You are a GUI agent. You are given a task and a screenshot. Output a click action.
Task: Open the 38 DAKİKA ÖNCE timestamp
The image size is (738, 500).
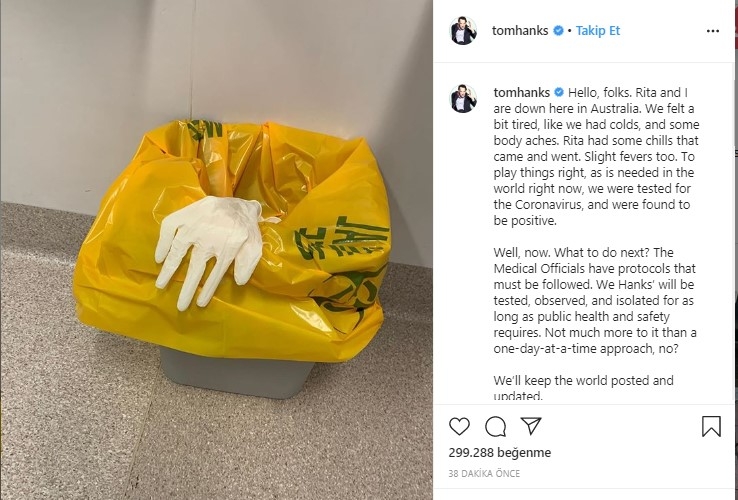pos(484,474)
